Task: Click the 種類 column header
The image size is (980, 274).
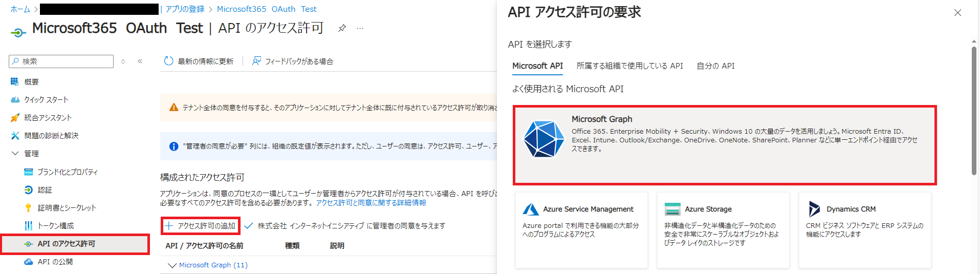Action: (292, 246)
